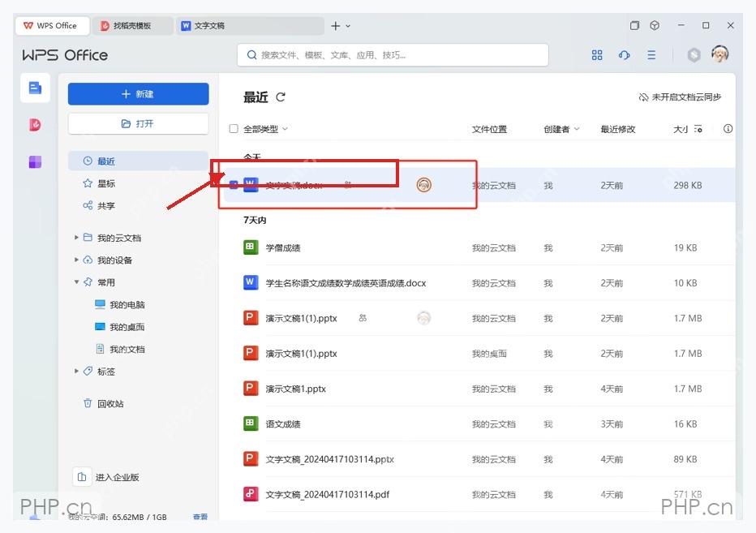Click the 新建 button
Image resolution: width=756 pixels, height=533 pixels.
pos(138,94)
